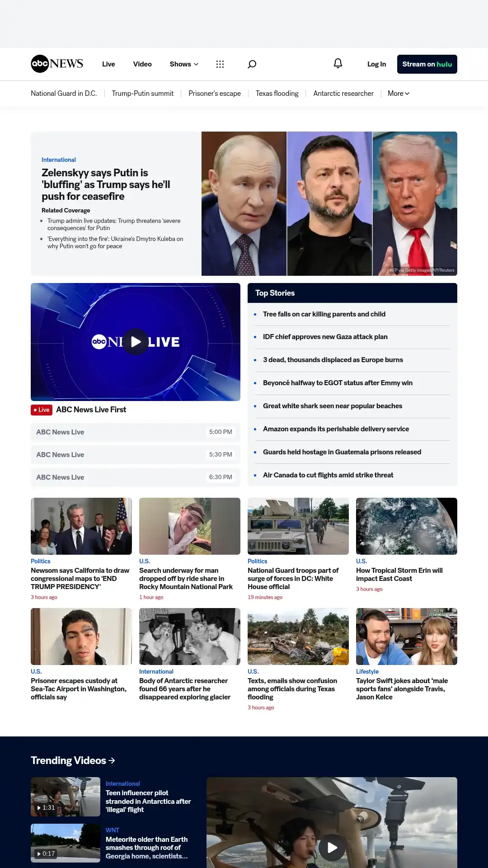The image size is (488, 868).
Task: Open Meteorite older than Earth headline
Action: pyautogui.click(x=147, y=848)
